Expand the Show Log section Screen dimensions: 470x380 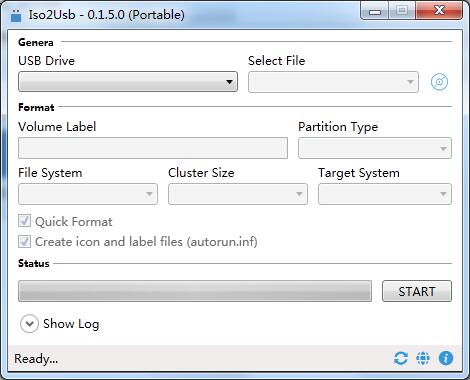click(29, 324)
